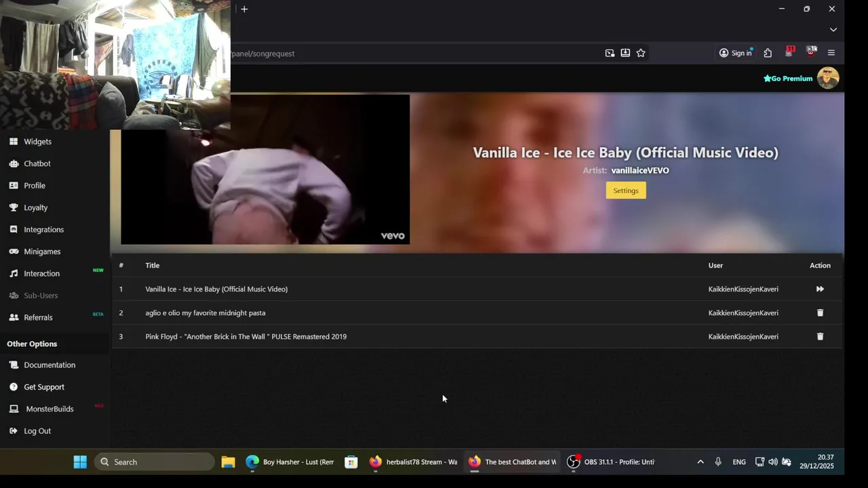Skip the current Vanilla Ice song
Viewport: 868px width, 488px height.
tap(820, 289)
